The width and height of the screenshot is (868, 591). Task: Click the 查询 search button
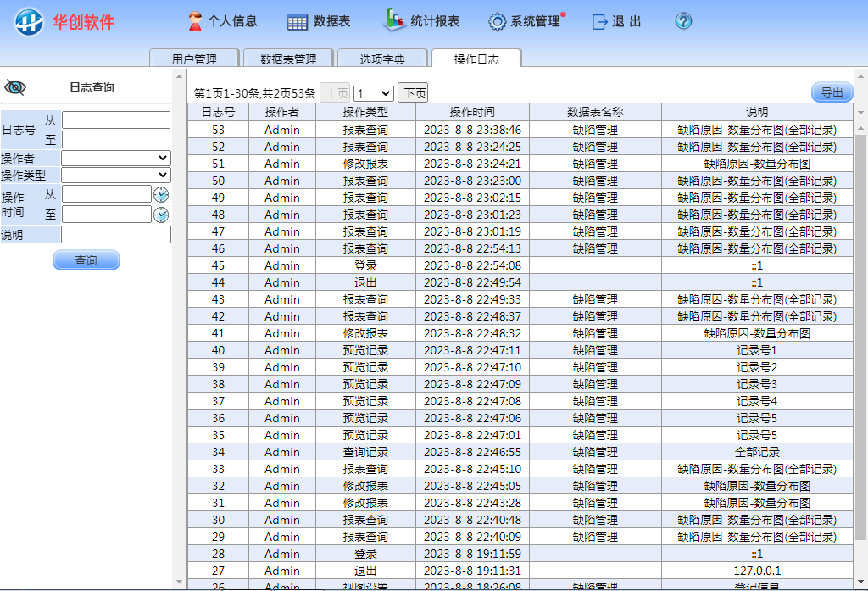click(x=86, y=260)
